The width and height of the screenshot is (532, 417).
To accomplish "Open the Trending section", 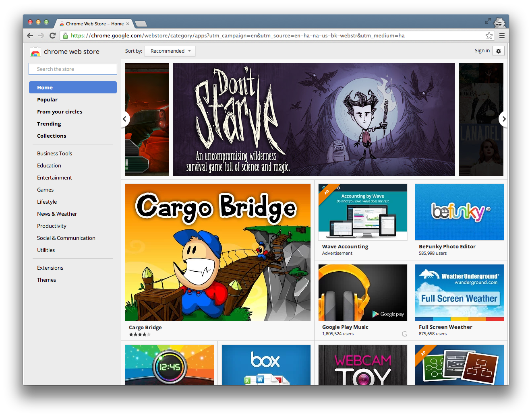I will (49, 124).
